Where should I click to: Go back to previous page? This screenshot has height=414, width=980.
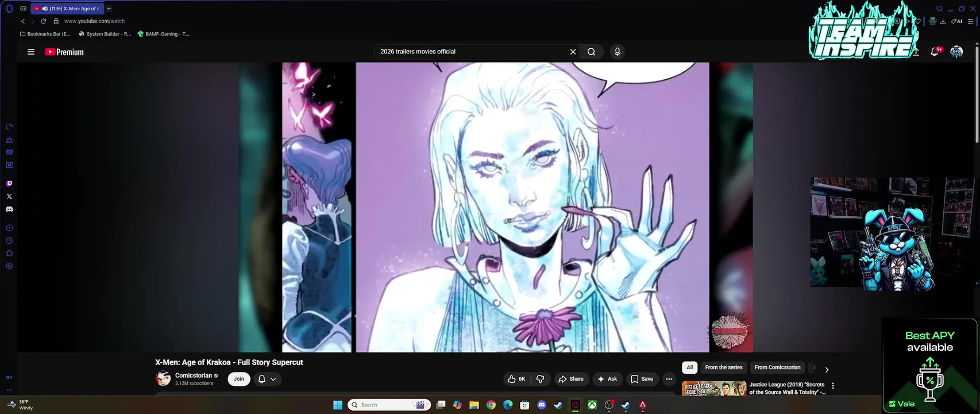pyautogui.click(x=23, y=21)
